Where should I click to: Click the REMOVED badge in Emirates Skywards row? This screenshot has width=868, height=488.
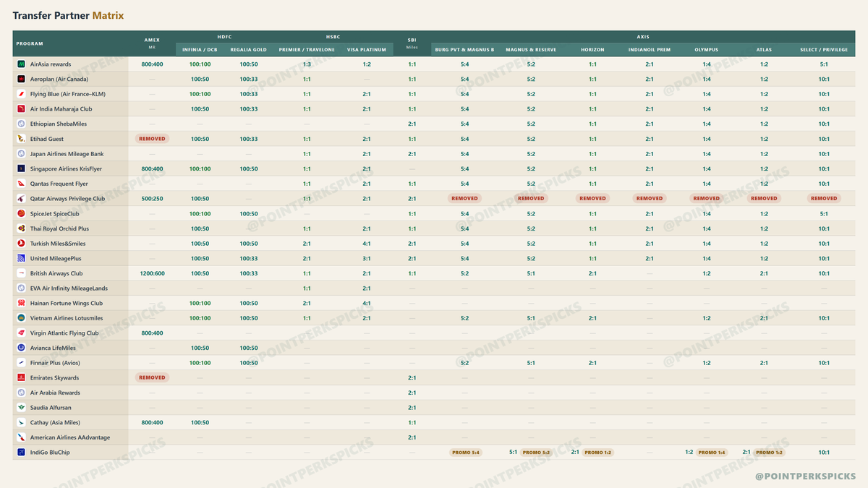click(152, 377)
